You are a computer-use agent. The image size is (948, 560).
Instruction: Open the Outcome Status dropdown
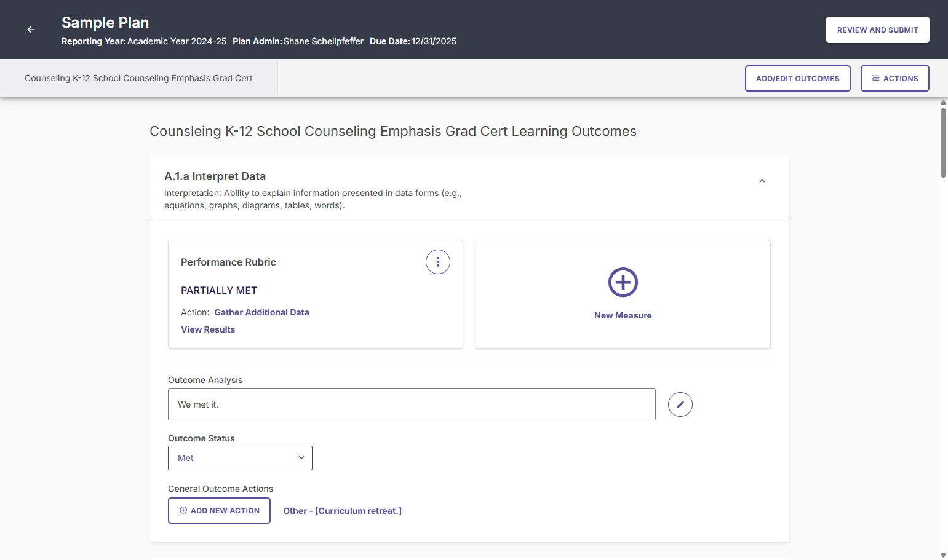point(240,458)
